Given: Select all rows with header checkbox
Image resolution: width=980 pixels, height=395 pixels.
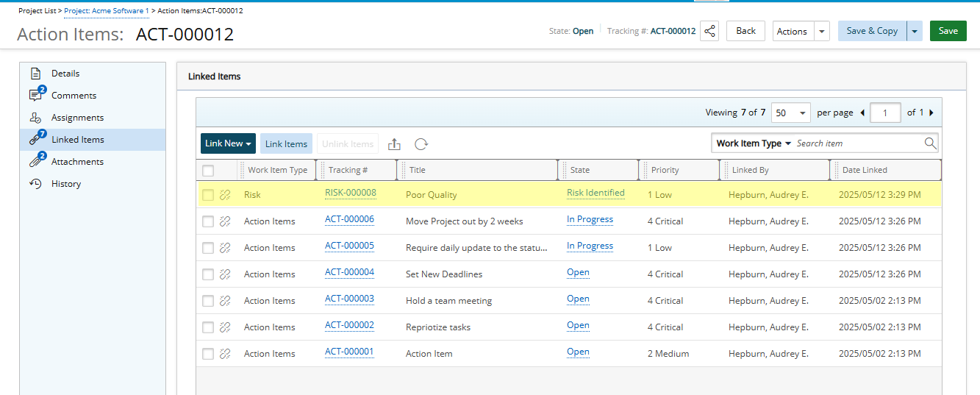Looking at the screenshot, I should pos(208,171).
